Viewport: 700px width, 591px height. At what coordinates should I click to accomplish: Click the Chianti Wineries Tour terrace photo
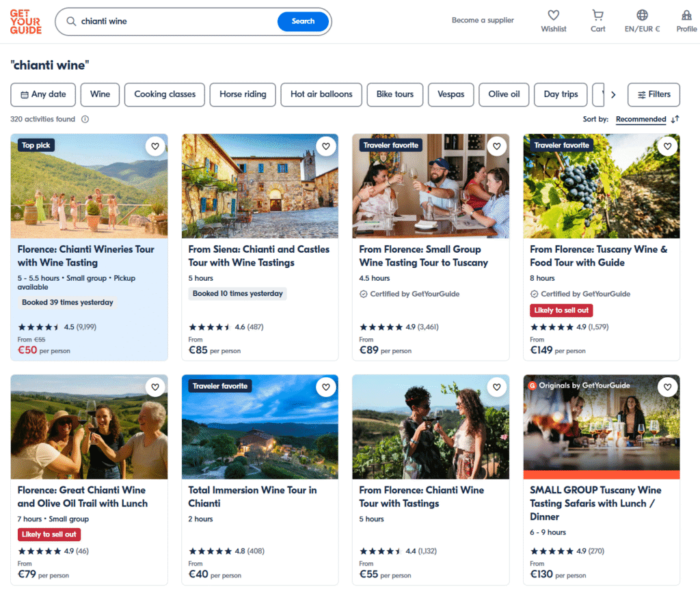point(90,186)
